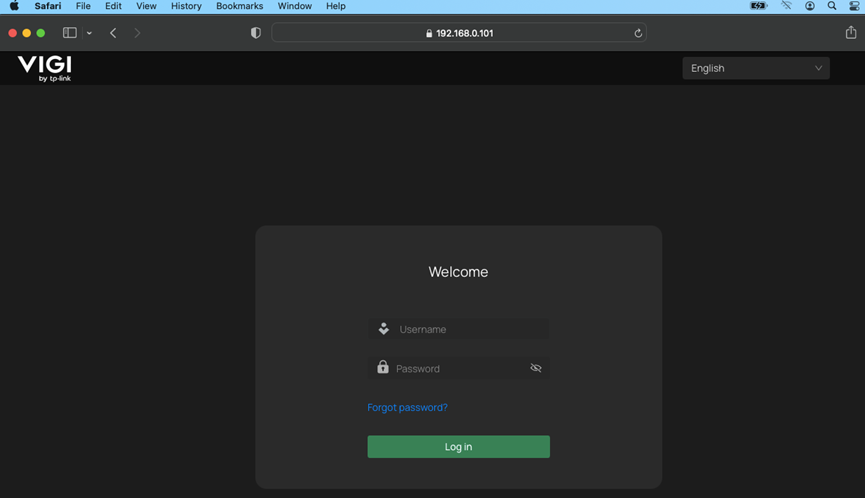The width and height of the screenshot is (865, 498).
Task: Open the File menu
Action: point(83,6)
